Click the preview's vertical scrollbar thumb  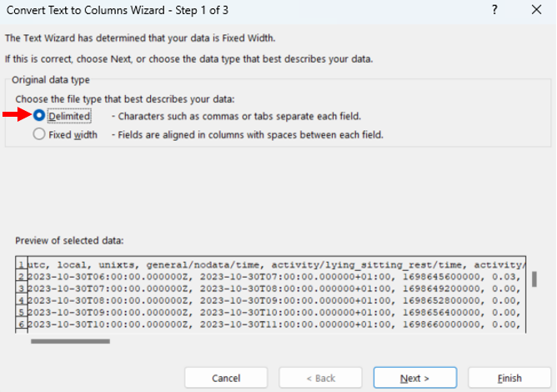(x=534, y=279)
